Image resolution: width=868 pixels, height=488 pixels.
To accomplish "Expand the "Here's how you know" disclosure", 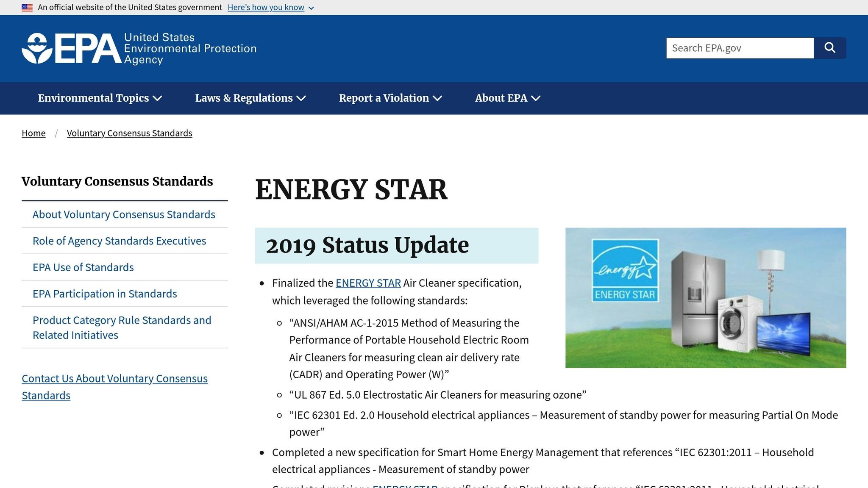I will (266, 7).
